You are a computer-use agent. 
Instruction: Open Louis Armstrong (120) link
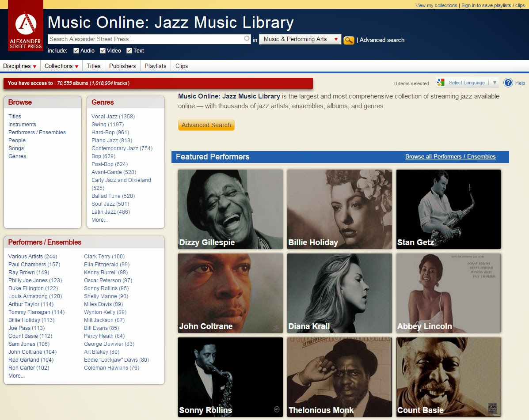click(35, 296)
